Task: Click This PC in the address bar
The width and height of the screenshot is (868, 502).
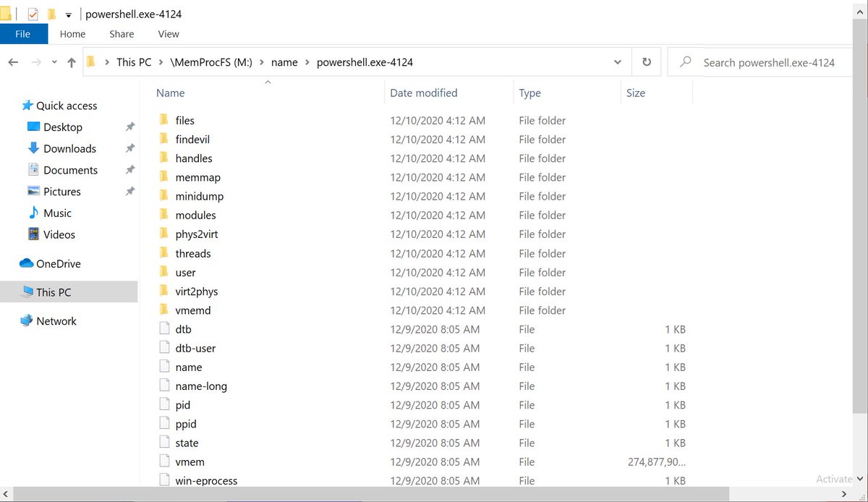Action: pos(134,62)
